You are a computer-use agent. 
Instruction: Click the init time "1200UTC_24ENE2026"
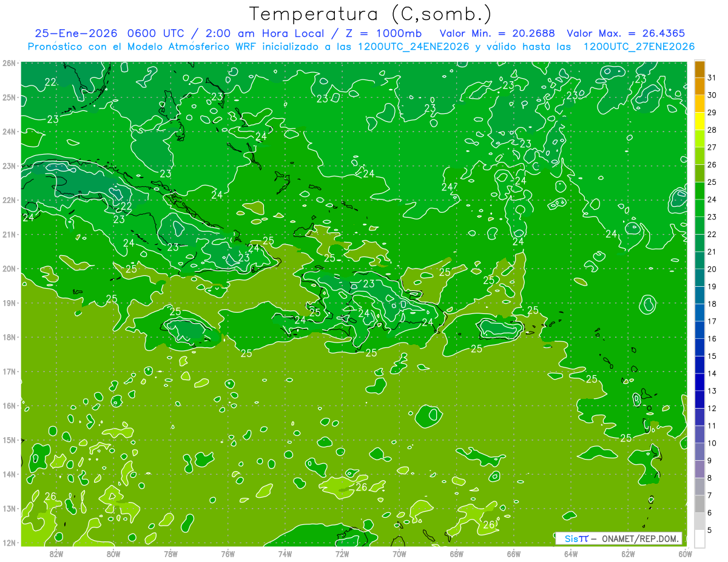point(413,47)
